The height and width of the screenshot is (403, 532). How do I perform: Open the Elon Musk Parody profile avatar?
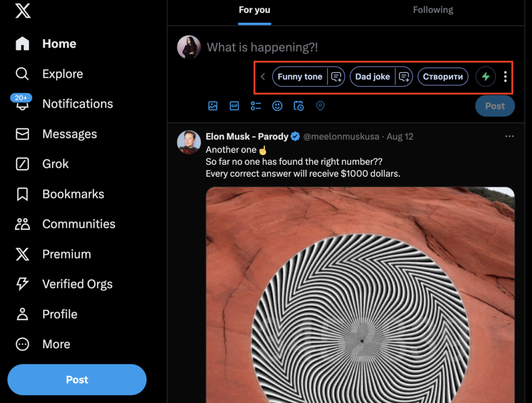coord(189,142)
